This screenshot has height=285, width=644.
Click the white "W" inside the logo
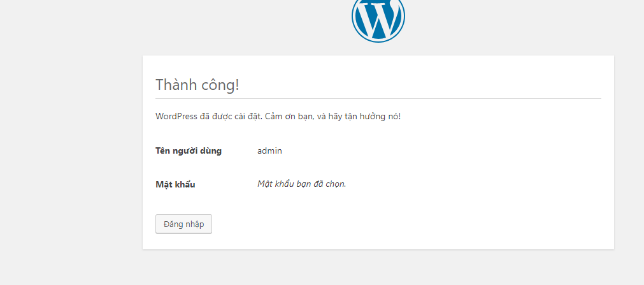point(378,20)
